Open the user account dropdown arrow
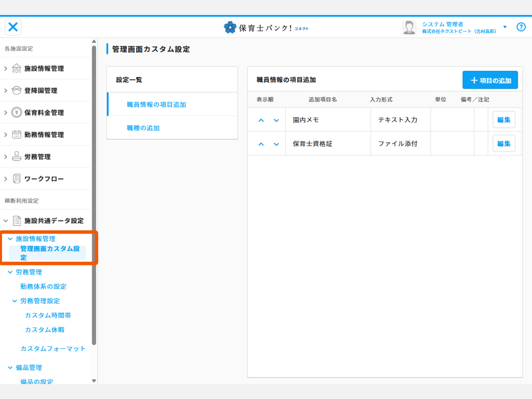 505,27
